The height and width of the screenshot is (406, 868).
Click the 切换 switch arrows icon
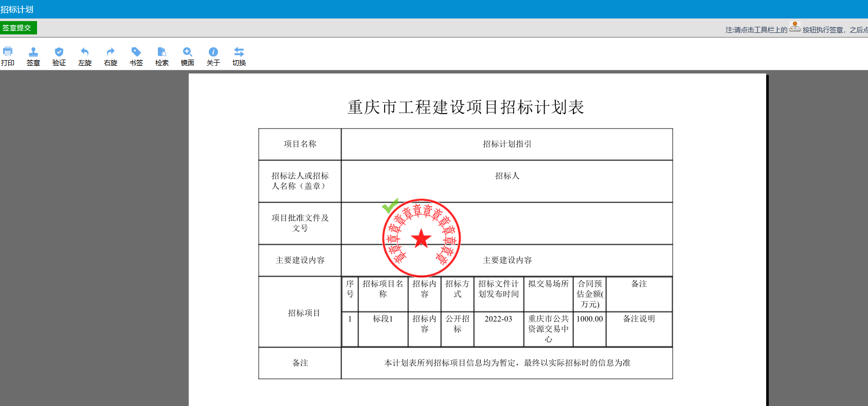[239, 52]
